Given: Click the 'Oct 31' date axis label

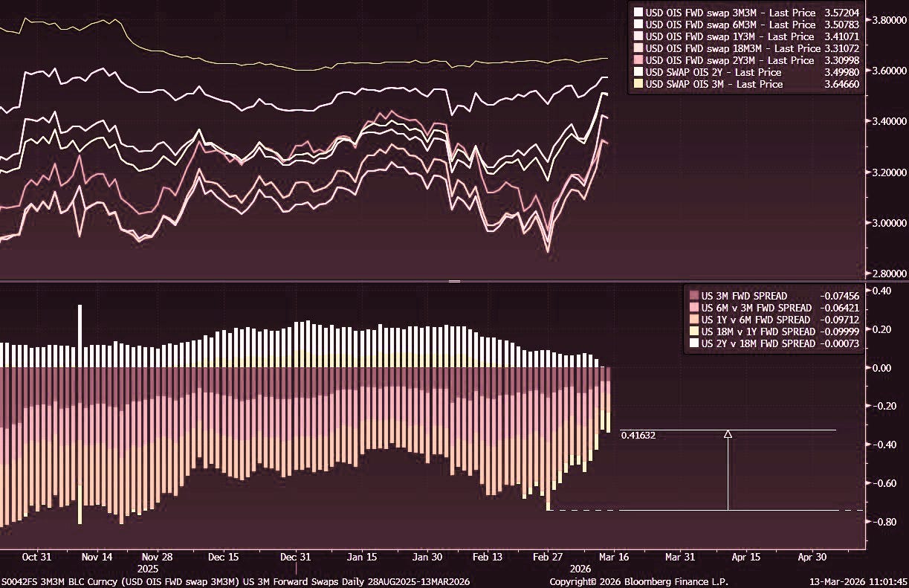Looking at the screenshot, I should (36, 556).
